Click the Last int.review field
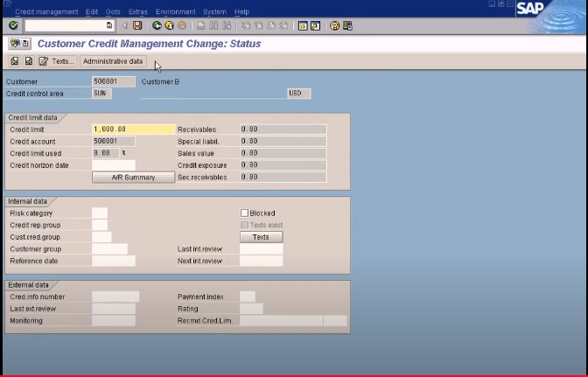 262,248
